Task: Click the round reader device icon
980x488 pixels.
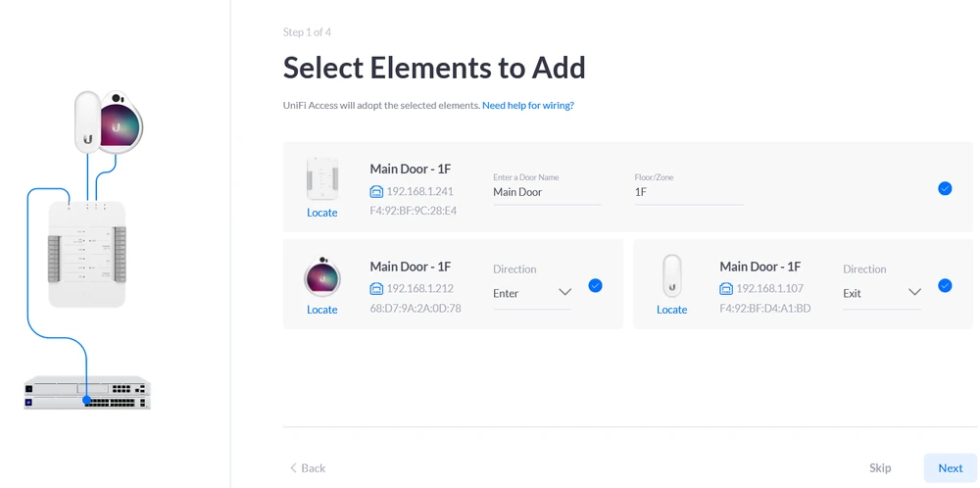Action: coord(321,277)
